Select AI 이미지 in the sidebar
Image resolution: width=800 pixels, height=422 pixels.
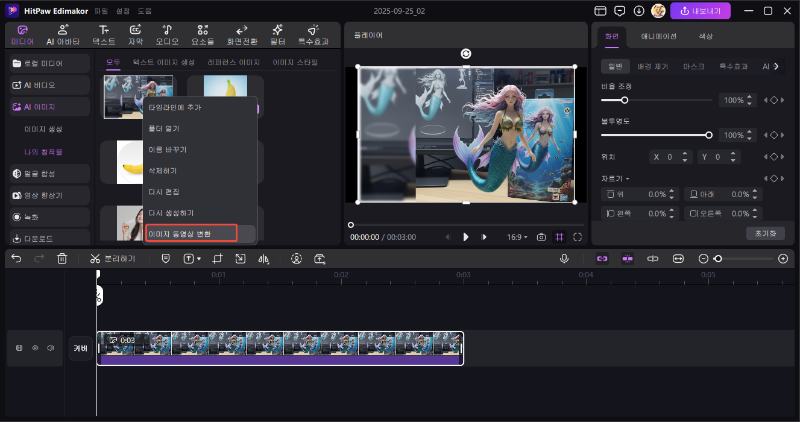pyautogui.click(x=50, y=107)
